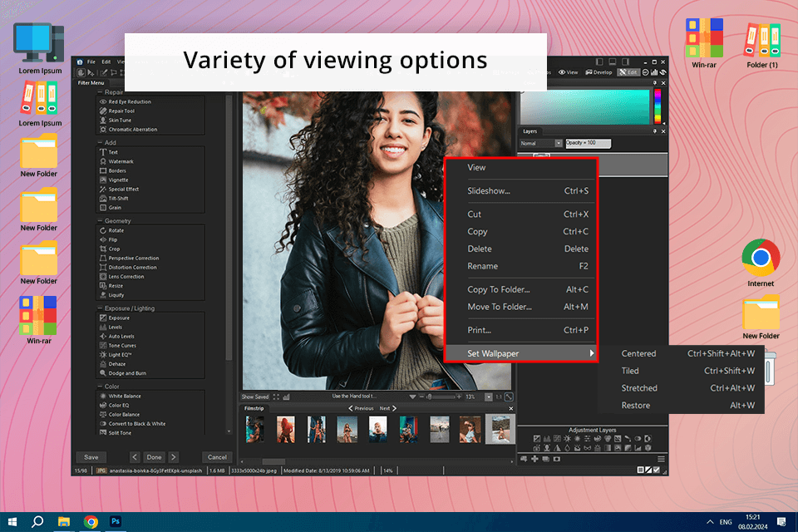Collapse the Color filter group
This screenshot has height=532, width=798.
[x=100, y=387]
